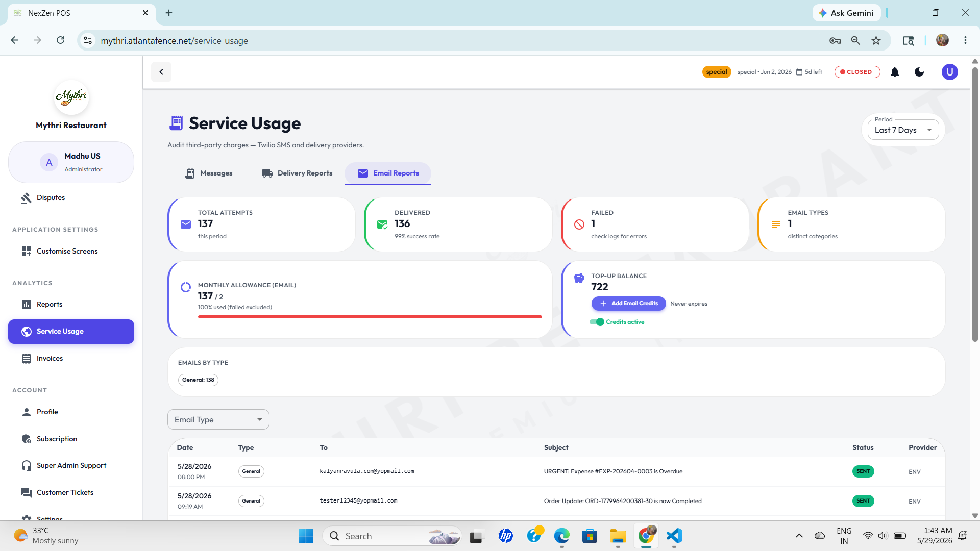Click the Email Types list icon
This screenshot has height=551, width=980.
tap(775, 224)
